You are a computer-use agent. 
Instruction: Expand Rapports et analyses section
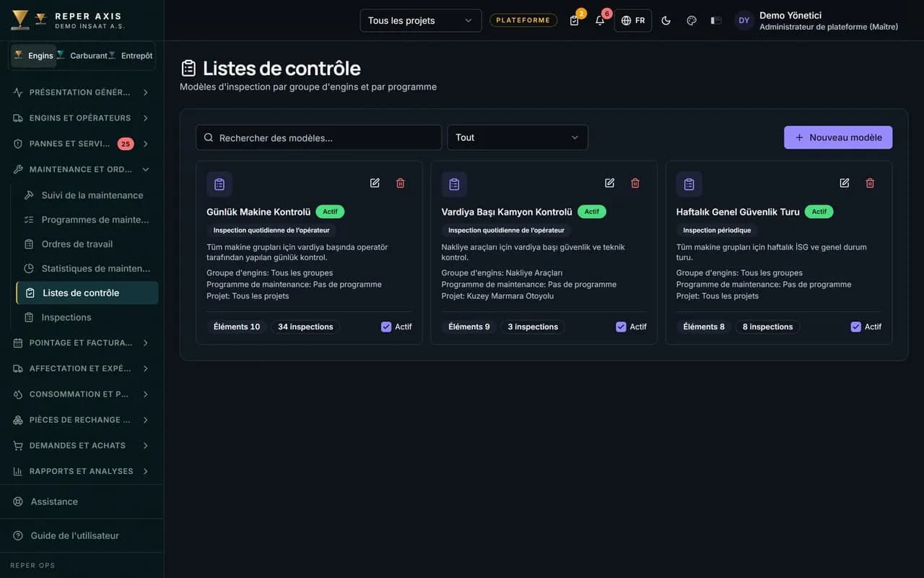(82, 471)
